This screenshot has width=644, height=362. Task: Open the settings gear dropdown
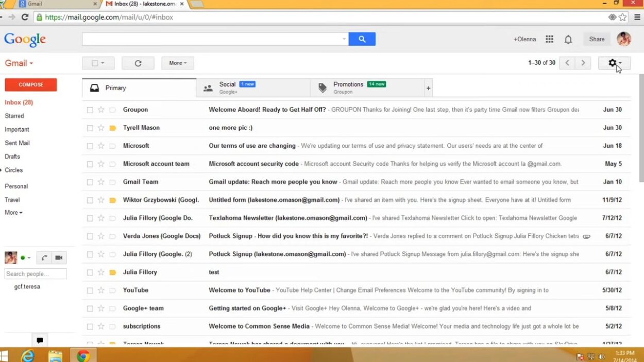tap(614, 63)
